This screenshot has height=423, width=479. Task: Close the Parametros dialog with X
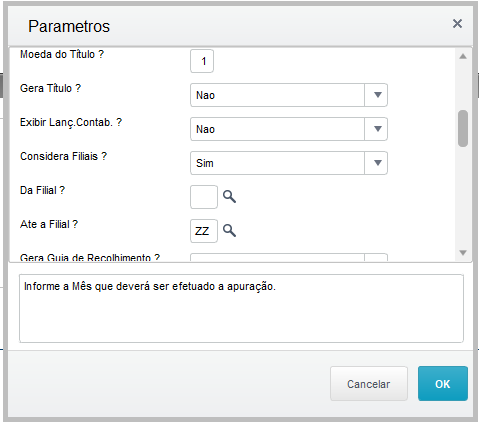click(457, 24)
